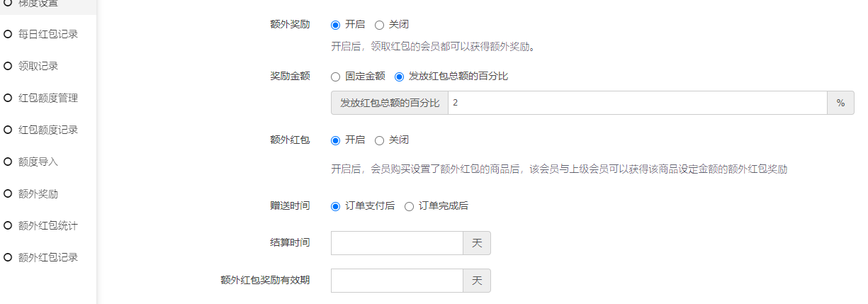The width and height of the screenshot is (868, 304).
Task: Open 每日红包记录 in the sidebar
Action: click(x=47, y=34)
